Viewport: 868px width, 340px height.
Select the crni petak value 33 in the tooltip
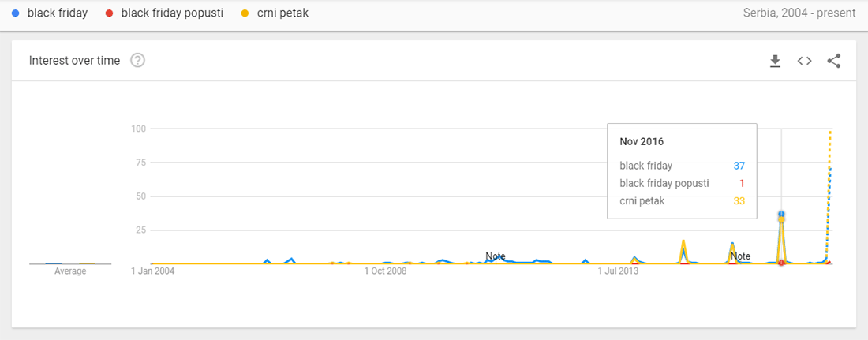pyautogui.click(x=739, y=202)
